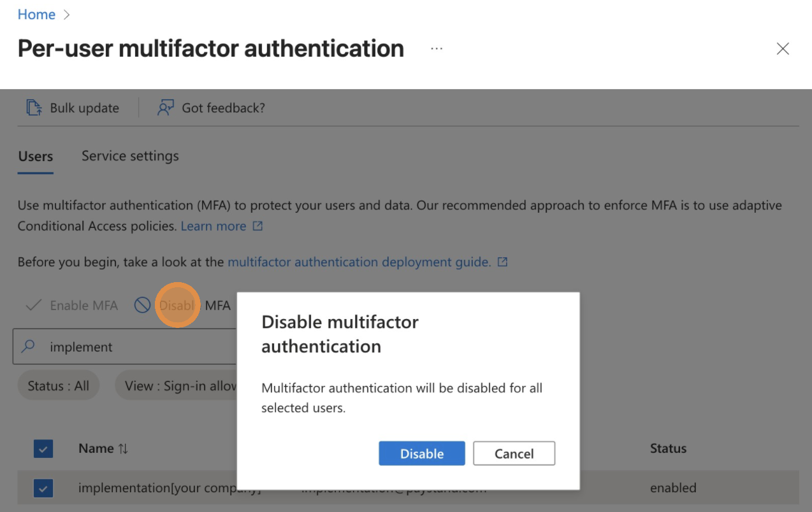
Task: Click the Bulk update button
Action: coord(73,108)
